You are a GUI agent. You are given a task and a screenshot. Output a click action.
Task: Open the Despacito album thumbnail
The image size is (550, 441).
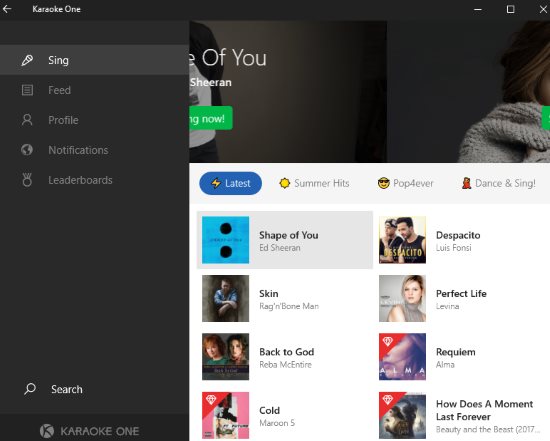coord(402,240)
